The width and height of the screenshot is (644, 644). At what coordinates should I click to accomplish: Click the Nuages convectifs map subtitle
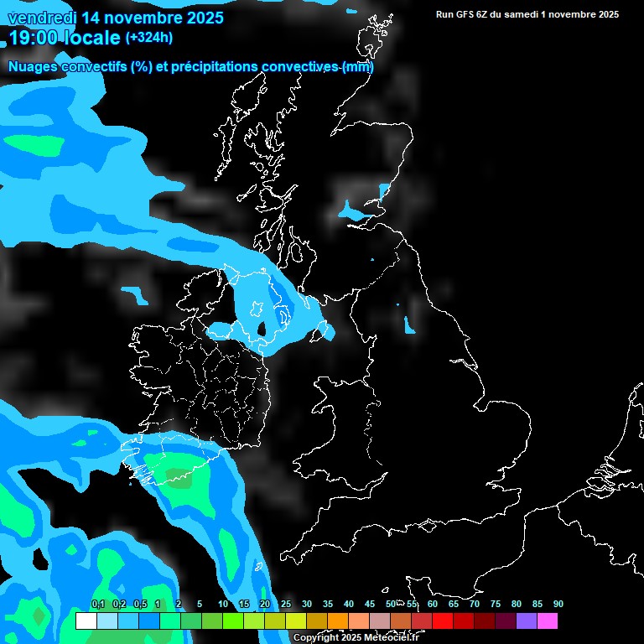(x=190, y=66)
